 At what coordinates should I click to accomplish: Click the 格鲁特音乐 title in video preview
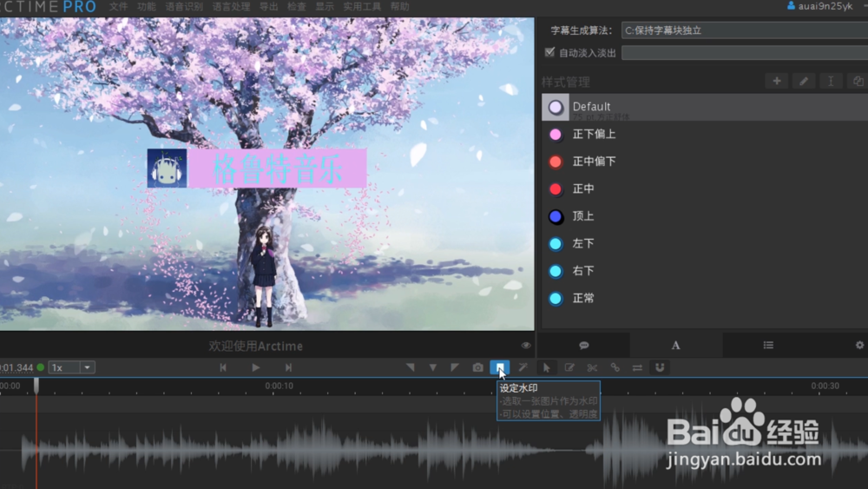[x=278, y=169]
